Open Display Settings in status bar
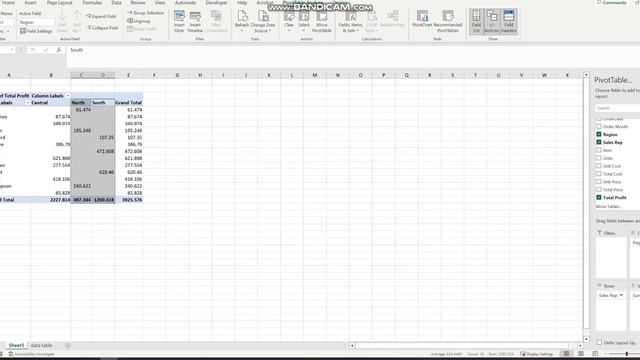This screenshot has height=360, width=640. 536,354
